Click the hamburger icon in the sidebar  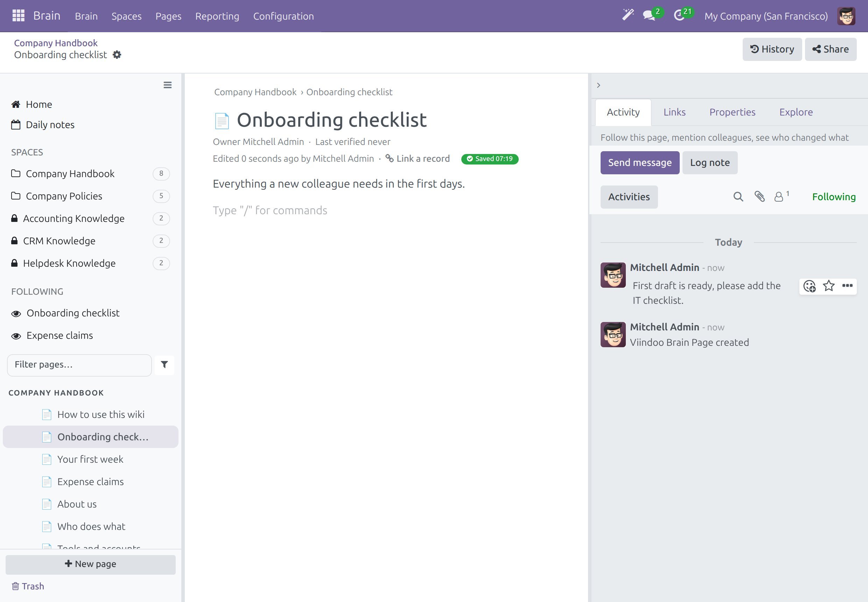(168, 85)
